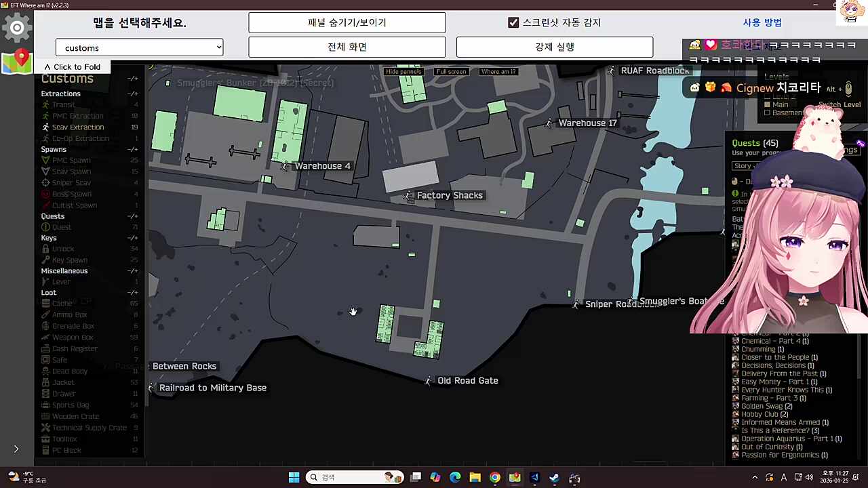The image size is (868, 488).
Task: Click the Factory Shacks extraction marker
Action: [408, 196]
